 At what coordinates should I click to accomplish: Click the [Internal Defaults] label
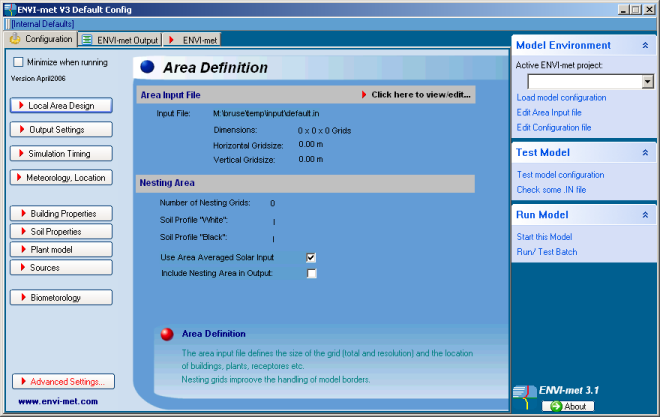(43, 24)
